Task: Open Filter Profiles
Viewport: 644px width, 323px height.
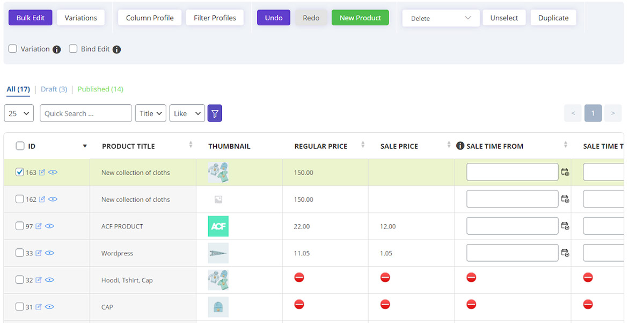Action: tap(215, 18)
